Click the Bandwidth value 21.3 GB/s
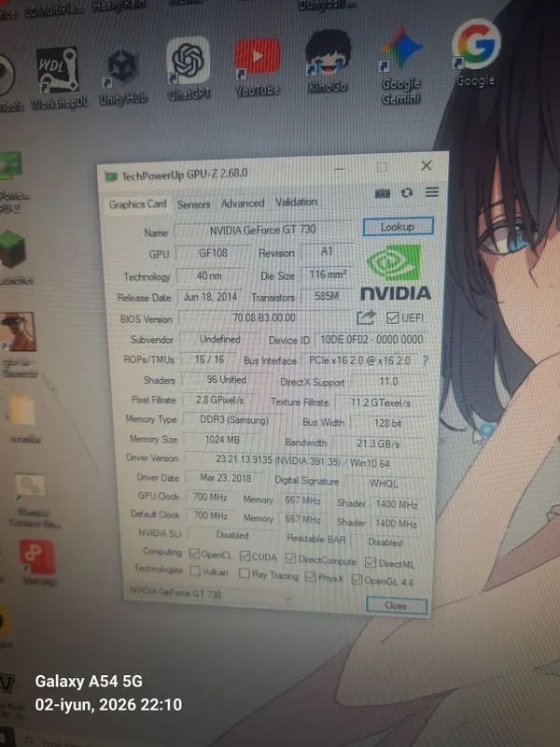Viewport: 560px width, 747px height. (378, 444)
